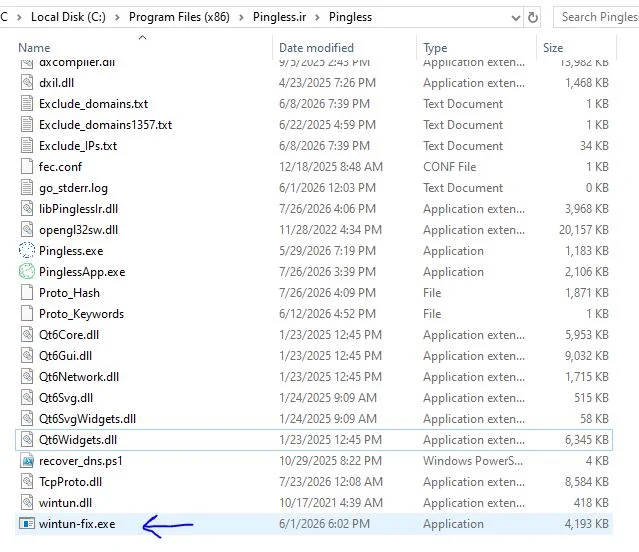The height and width of the screenshot is (552, 639).
Task: Click the dxil.dll file icon
Action: coord(27,83)
